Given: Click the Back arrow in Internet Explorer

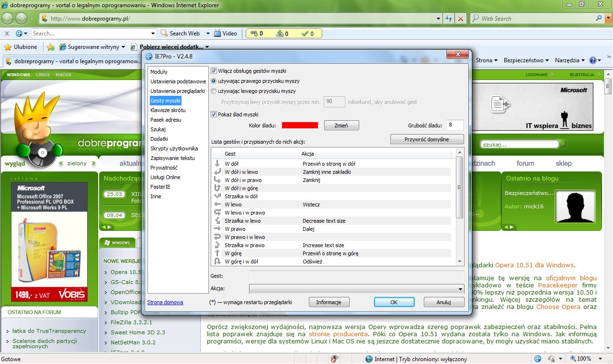Looking at the screenshot, I should (8, 18).
